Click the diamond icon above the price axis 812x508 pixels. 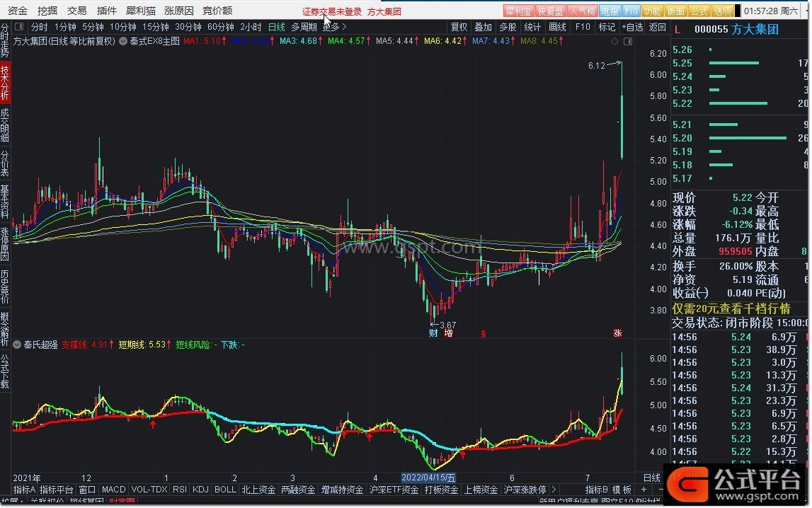[614, 41]
